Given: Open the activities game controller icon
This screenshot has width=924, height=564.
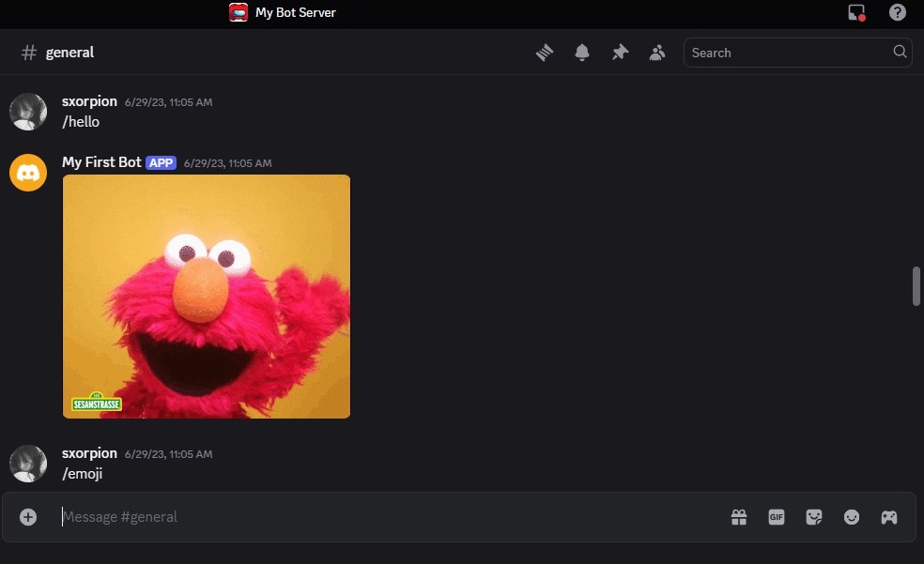Looking at the screenshot, I should tap(889, 517).
